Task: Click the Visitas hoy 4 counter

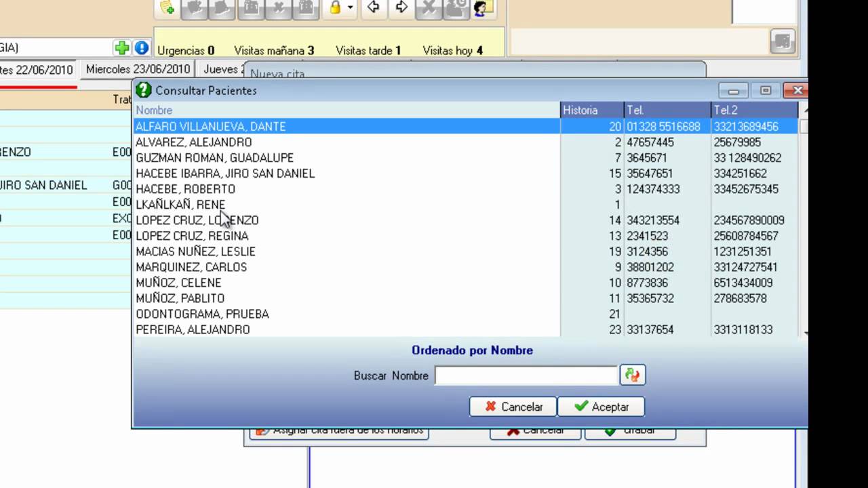Action: click(453, 50)
